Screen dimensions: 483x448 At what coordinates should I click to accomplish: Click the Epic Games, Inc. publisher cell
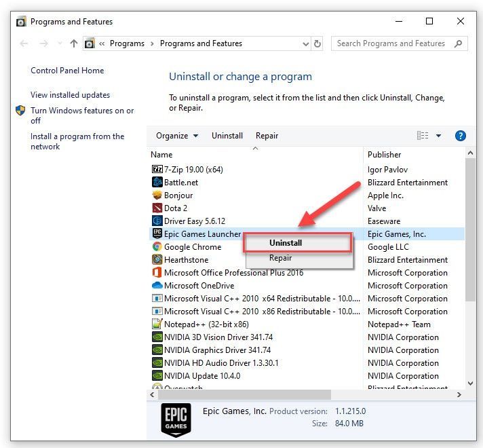pyautogui.click(x=397, y=234)
